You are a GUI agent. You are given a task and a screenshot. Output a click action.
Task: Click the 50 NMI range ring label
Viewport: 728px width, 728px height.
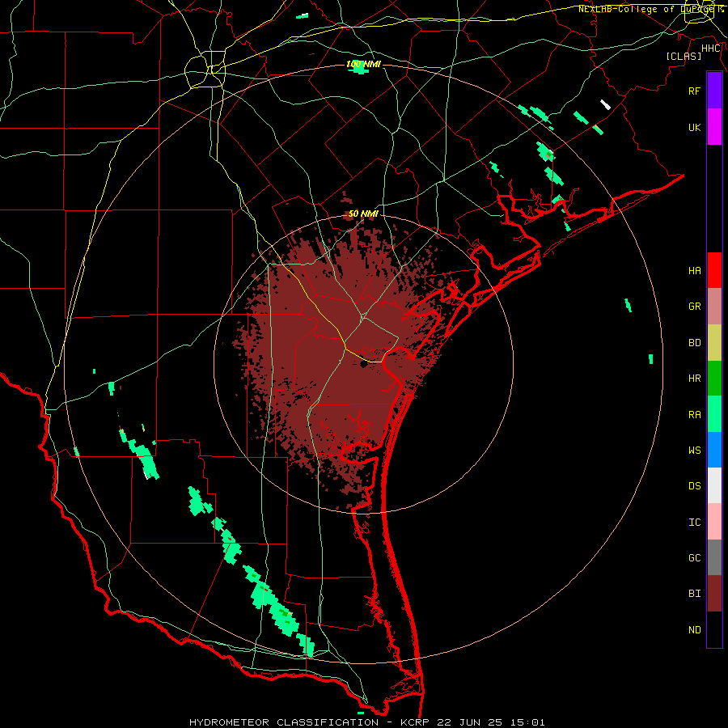tap(363, 214)
